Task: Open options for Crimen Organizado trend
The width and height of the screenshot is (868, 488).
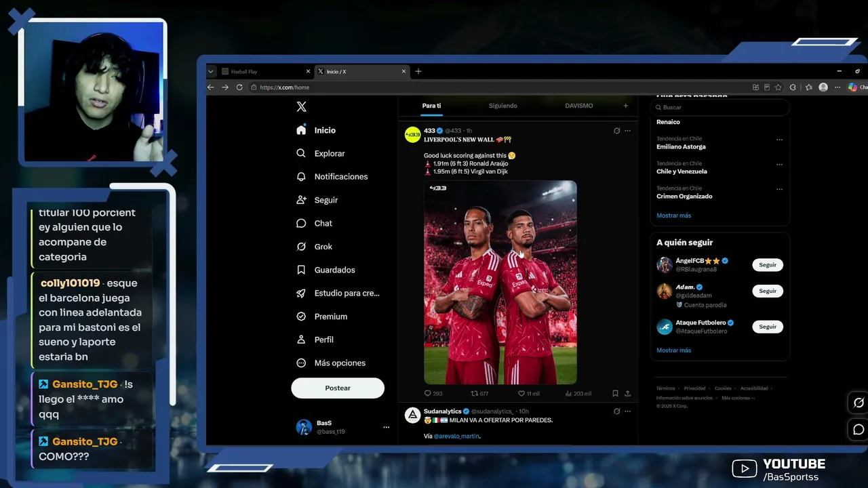Action: 779,189
